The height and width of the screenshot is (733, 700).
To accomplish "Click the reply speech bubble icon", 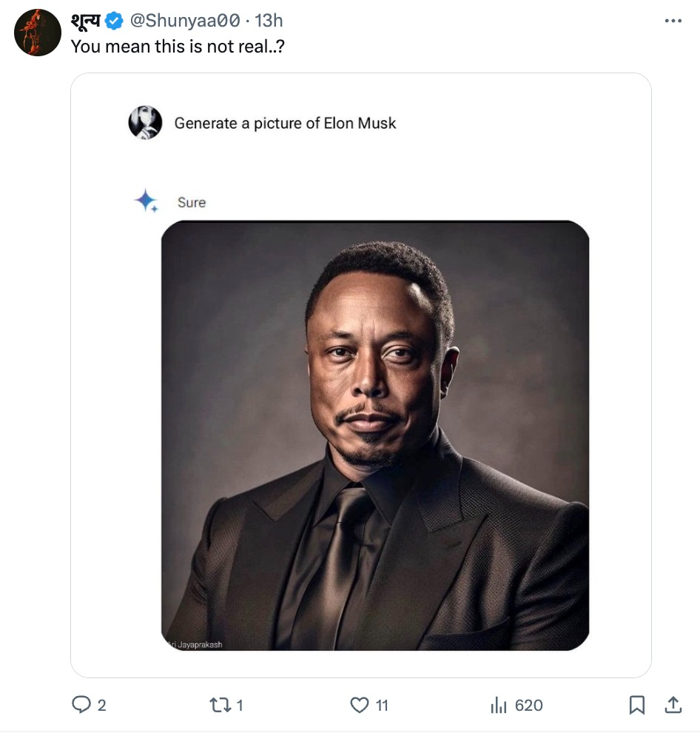I will [x=81, y=705].
